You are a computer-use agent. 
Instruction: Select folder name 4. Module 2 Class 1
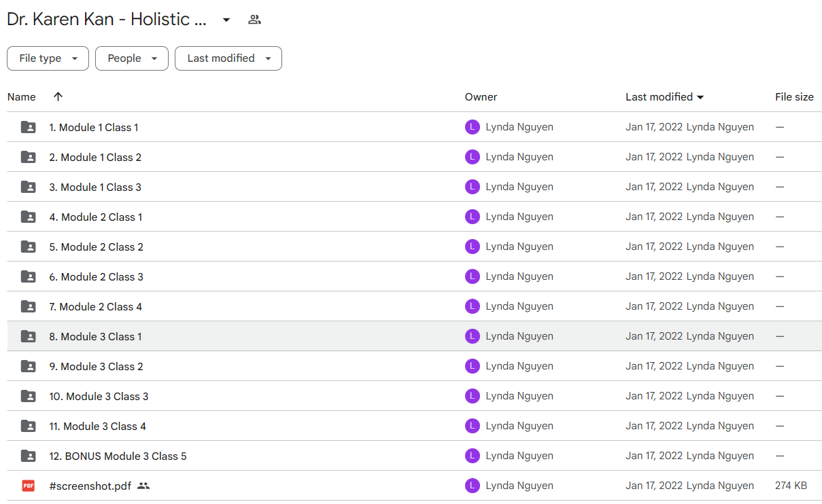[96, 217]
